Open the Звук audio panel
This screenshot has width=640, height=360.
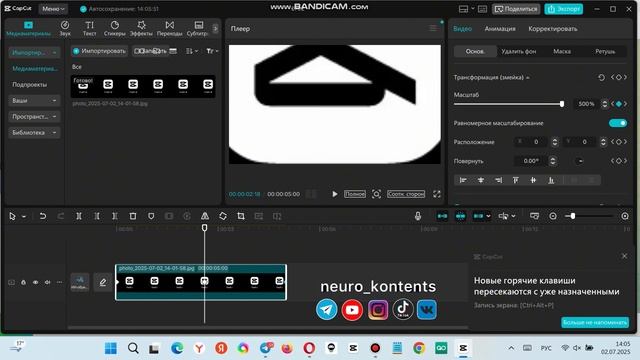tap(65, 29)
